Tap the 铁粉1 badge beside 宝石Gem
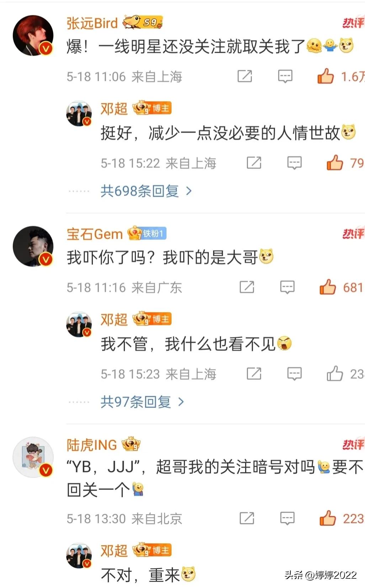Screen dimensions: 365x588 click(154, 233)
